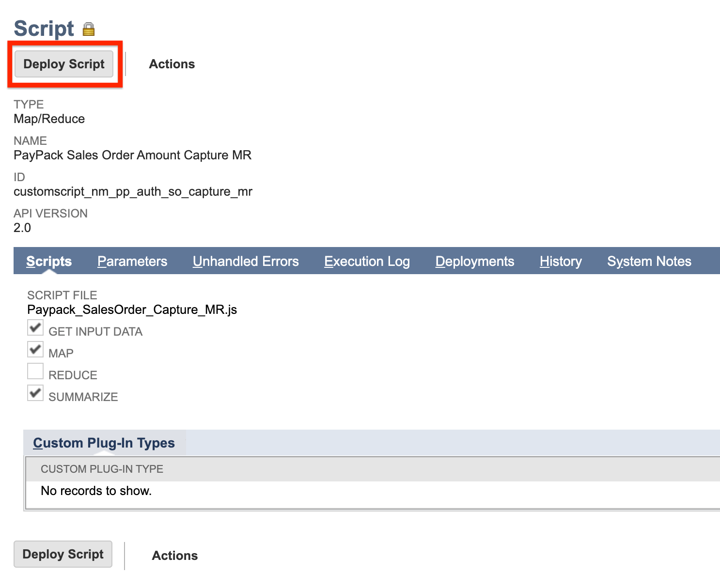Select the script ID customscript_nm_pp_auth_so_capture_mr text
720x588 pixels.
[133, 191]
